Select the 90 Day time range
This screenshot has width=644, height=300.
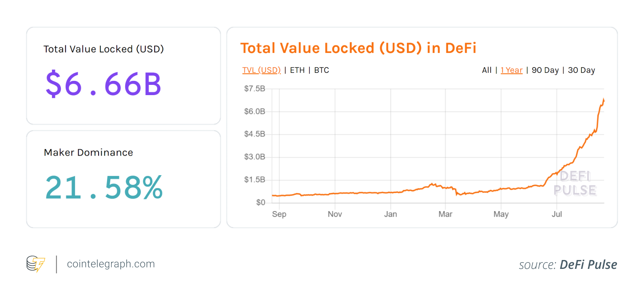point(545,70)
